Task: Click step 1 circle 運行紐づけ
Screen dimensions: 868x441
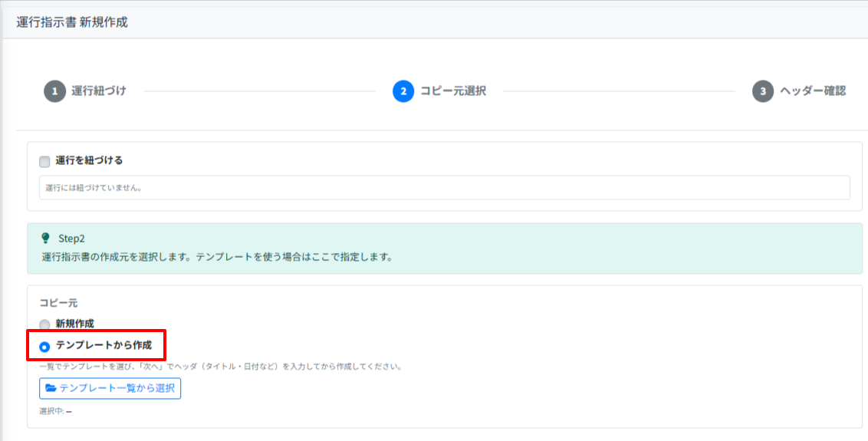Action: point(54,91)
